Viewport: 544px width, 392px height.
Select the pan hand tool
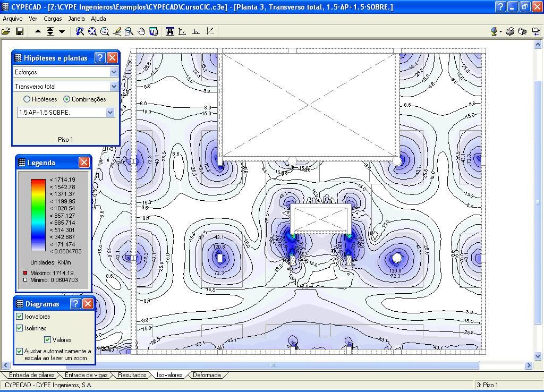(x=141, y=31)
